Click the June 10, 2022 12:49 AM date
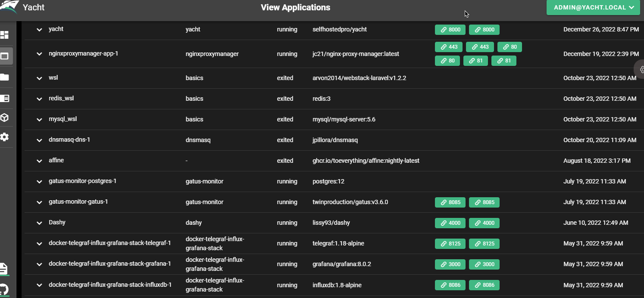644x298 pixels. coord(596,223)
